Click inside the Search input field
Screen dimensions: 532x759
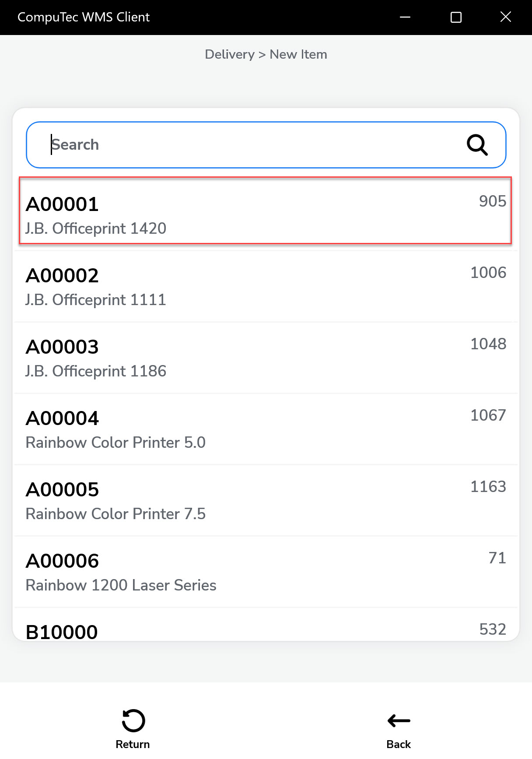pyautogui.click(x=245, y=145)
